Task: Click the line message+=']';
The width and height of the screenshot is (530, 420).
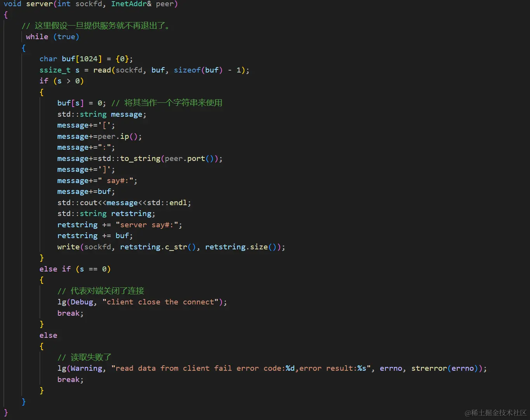Action: (x=86, y=169)
